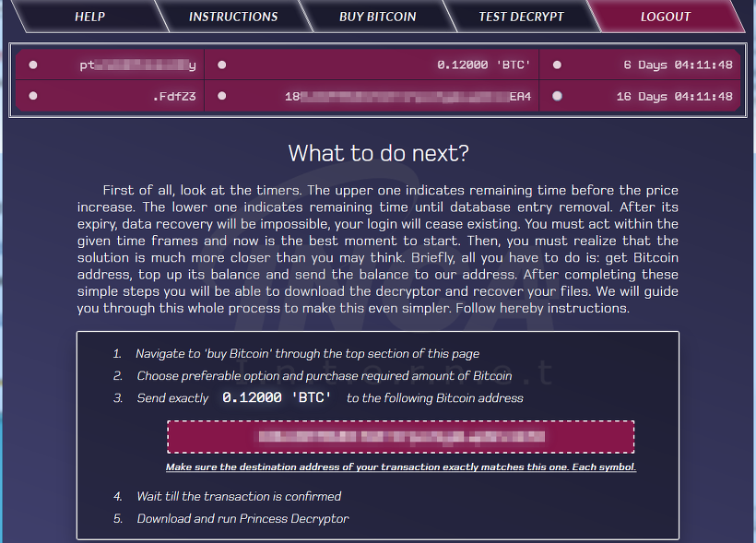Click the 0.12000 'BTC' amount in the header
Screen dimensions: 756x543
tap(484, 65)
